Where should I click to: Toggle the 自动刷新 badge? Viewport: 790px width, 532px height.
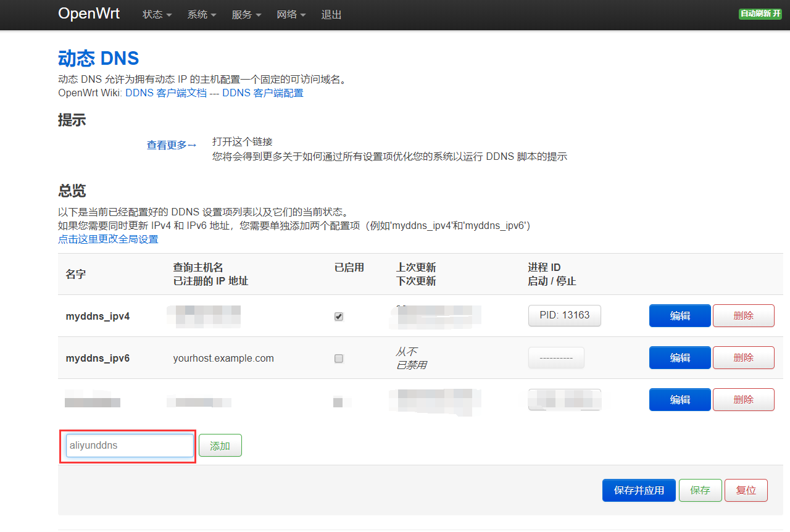click(x=760, y=14)
